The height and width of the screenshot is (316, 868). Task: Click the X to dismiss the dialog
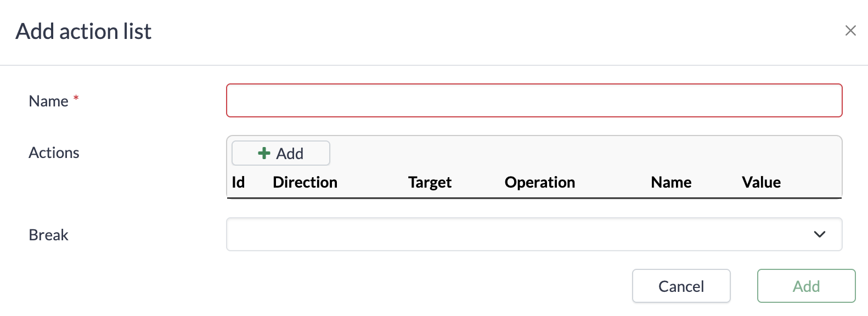tap(851, 31)
